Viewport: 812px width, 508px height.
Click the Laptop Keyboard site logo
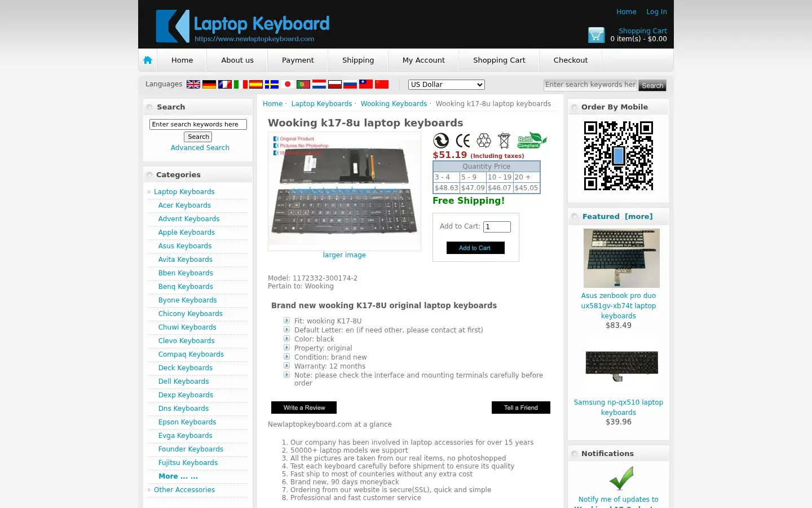[x=242, y=26]
